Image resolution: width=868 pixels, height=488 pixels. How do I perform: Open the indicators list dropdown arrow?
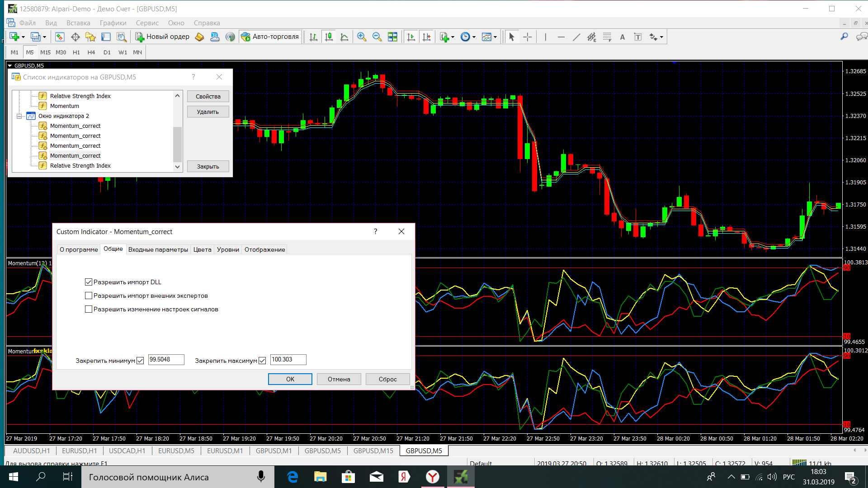click(x=453, y=37)
